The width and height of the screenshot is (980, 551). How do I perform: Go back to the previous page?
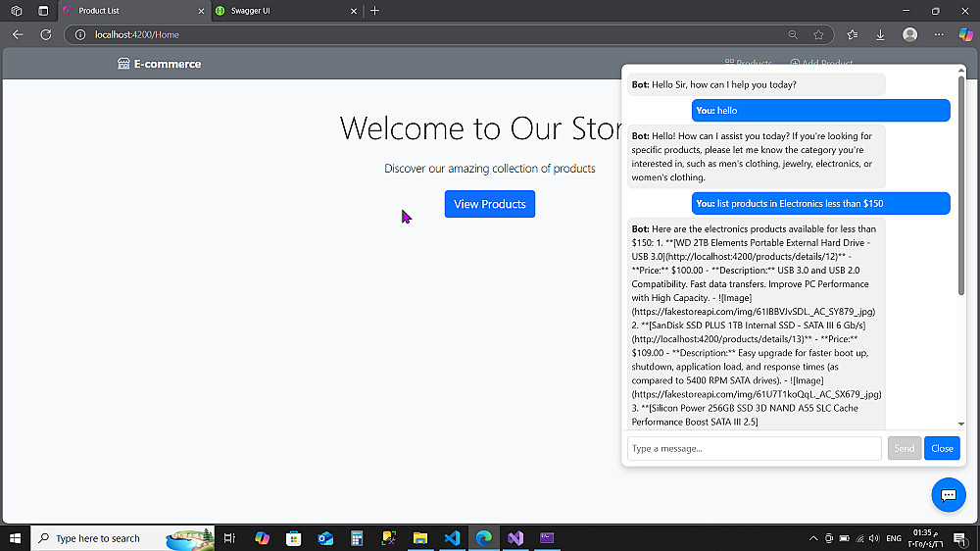coord(18,34)
